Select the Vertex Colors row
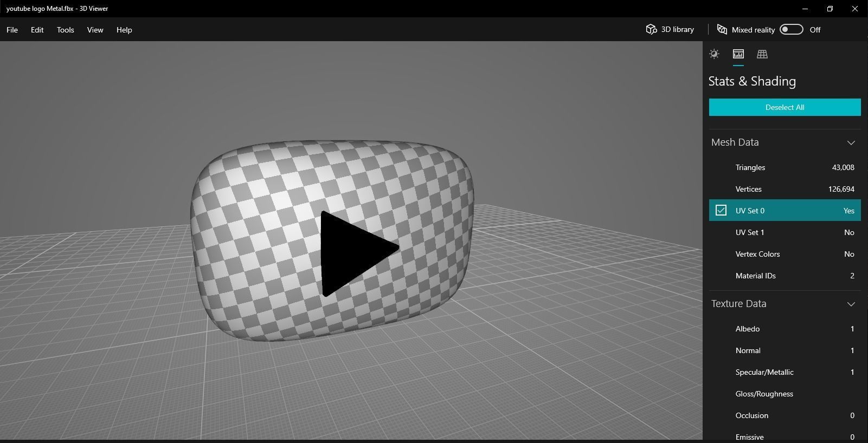 tap(785, 254)
